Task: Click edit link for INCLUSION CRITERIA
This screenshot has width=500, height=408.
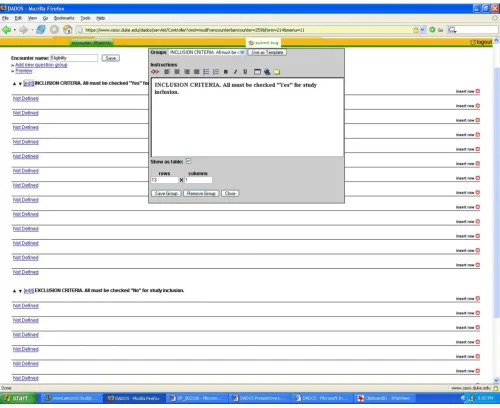Action: tap(29, 83)
